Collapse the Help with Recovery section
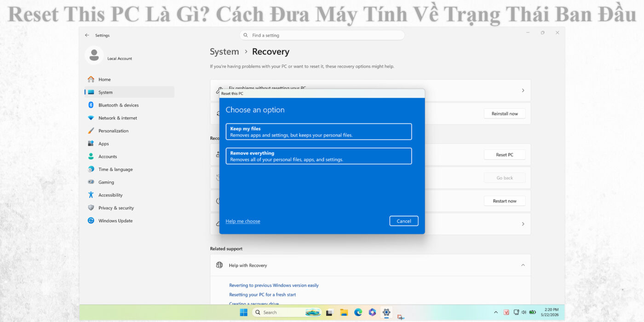Viewport: 644px width, 322px height. point(523,265)
